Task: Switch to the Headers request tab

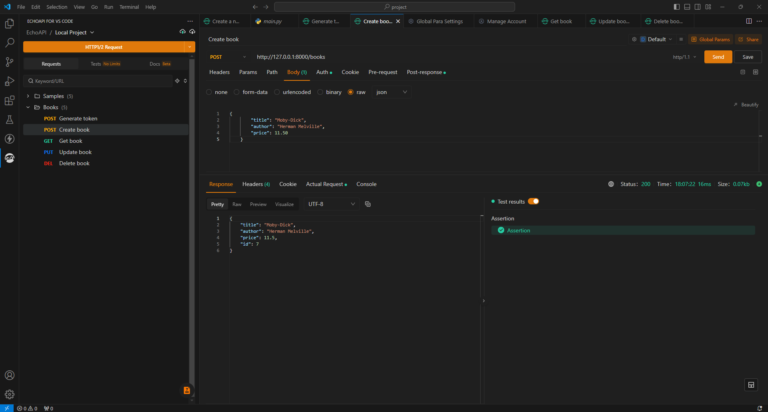Action: pos(218,72)
